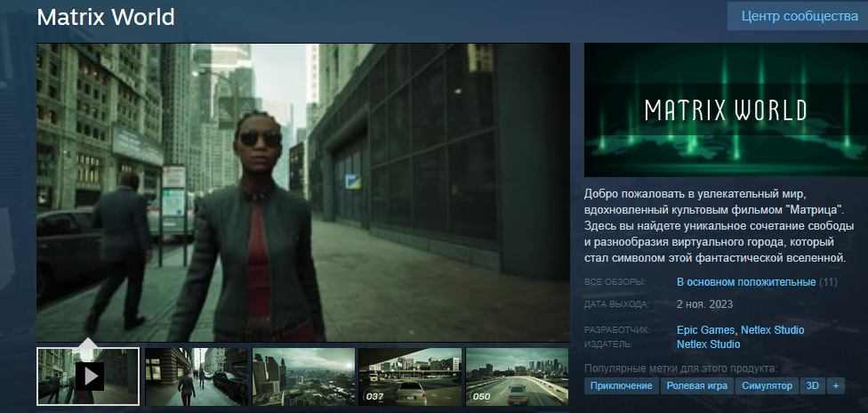The height and width of the screenshot is (413, 868).
Task: Select the aerial city skyline thumbnail
Action: click(303, 376)
